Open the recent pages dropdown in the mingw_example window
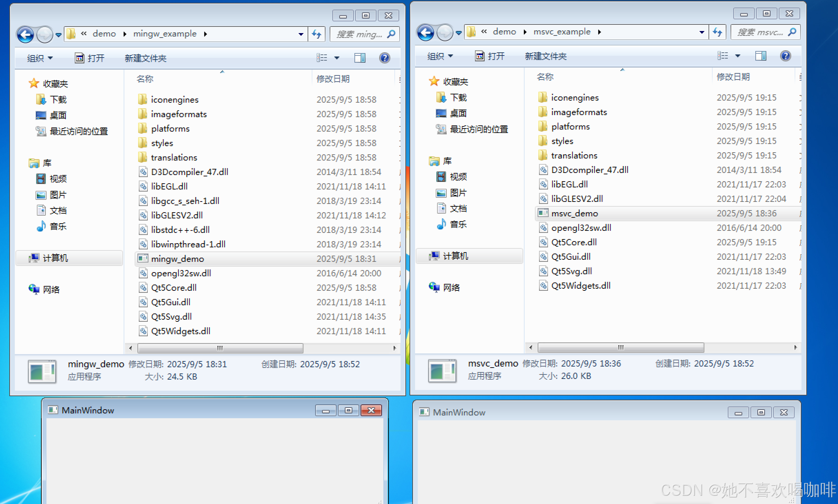 tap(59, 35)
